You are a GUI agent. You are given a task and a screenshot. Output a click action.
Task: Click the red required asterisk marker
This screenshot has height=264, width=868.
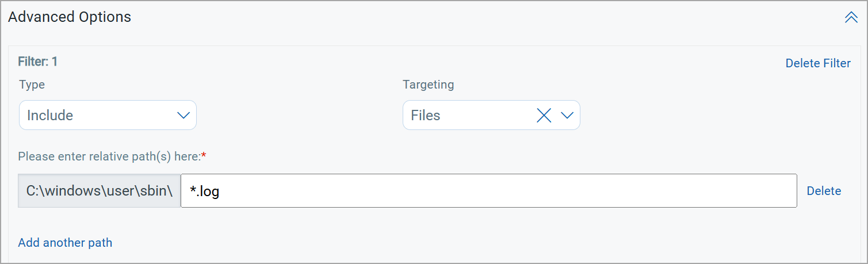(204, 155)
